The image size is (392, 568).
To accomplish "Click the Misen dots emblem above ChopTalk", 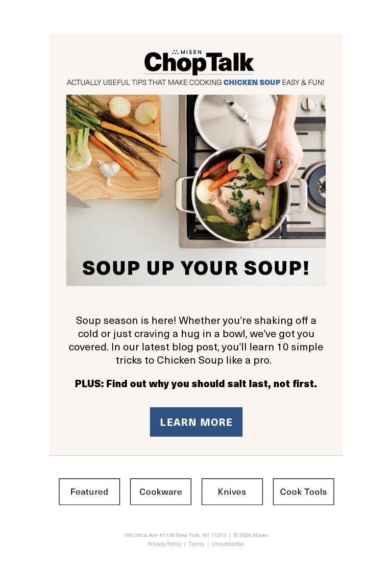I will tap(175, 52).
